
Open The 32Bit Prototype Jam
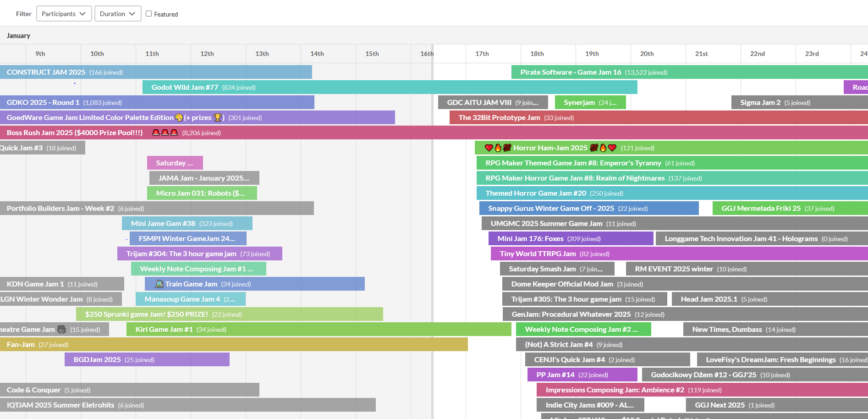click(x=659, y=118)
